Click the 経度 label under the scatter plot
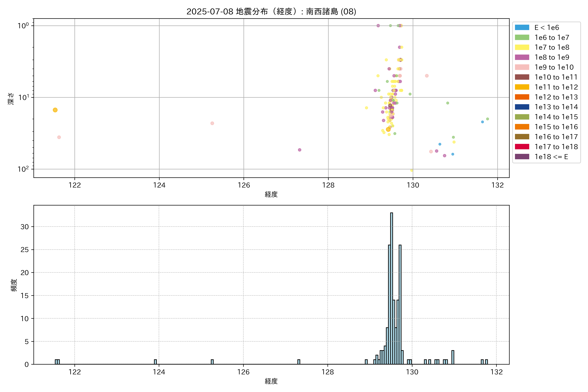588x392 pixels. click(x=271, y=194)
